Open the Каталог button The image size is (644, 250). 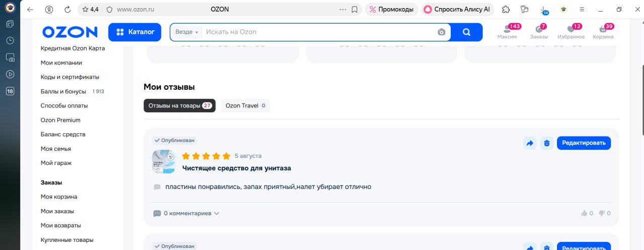tap(135, 32)
